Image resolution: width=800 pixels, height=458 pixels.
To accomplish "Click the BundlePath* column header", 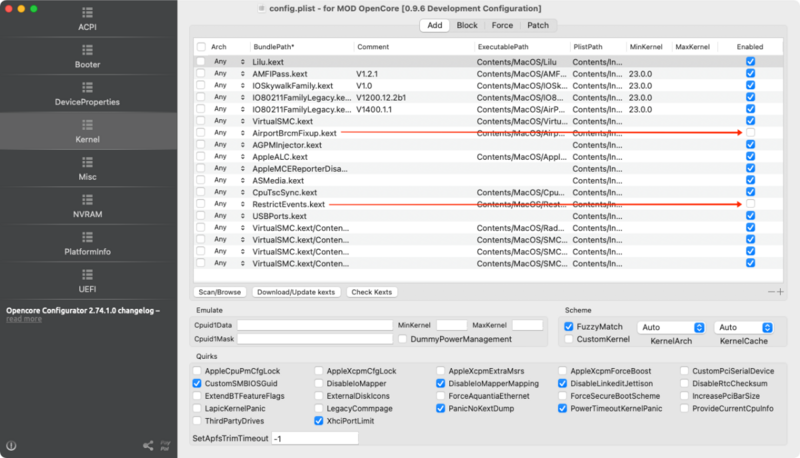I will (274, 47).
